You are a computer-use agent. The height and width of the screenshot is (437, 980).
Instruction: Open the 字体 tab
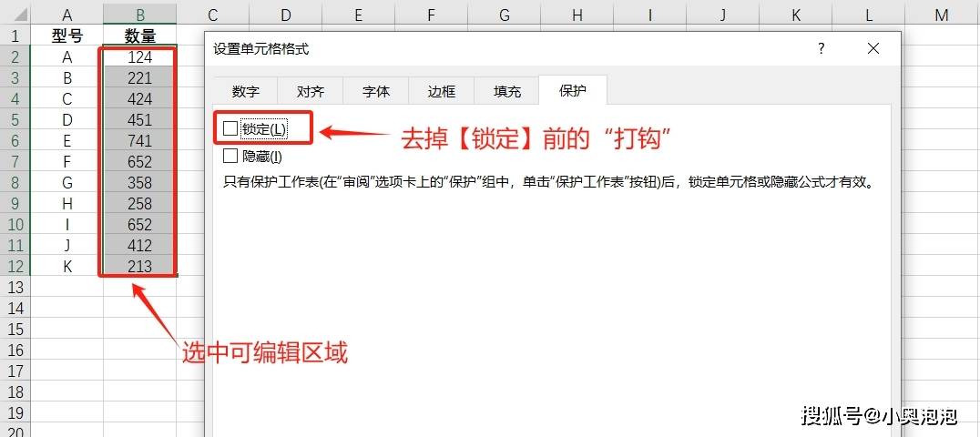[375, 91]
